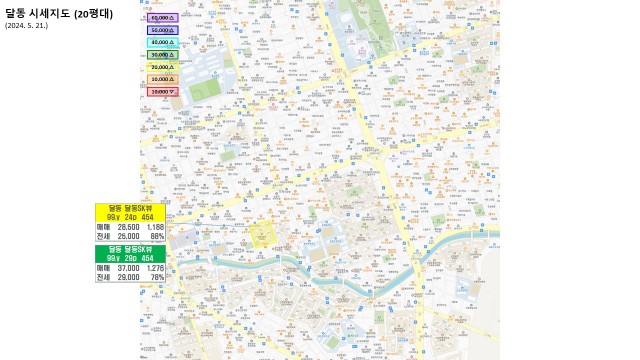Click the 전세 price 25,000
The height and width of the screenshot is (360, 640).
pos(129,236)
